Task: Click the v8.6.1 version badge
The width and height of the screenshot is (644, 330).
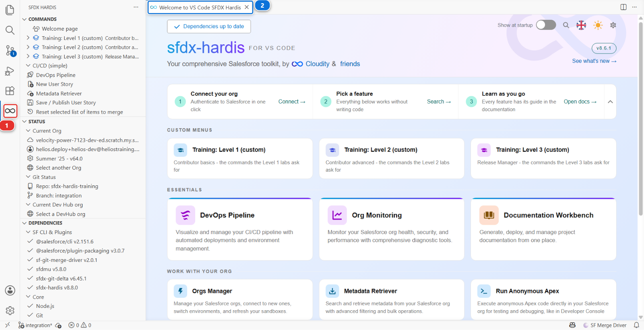Action: coord(604,48)
